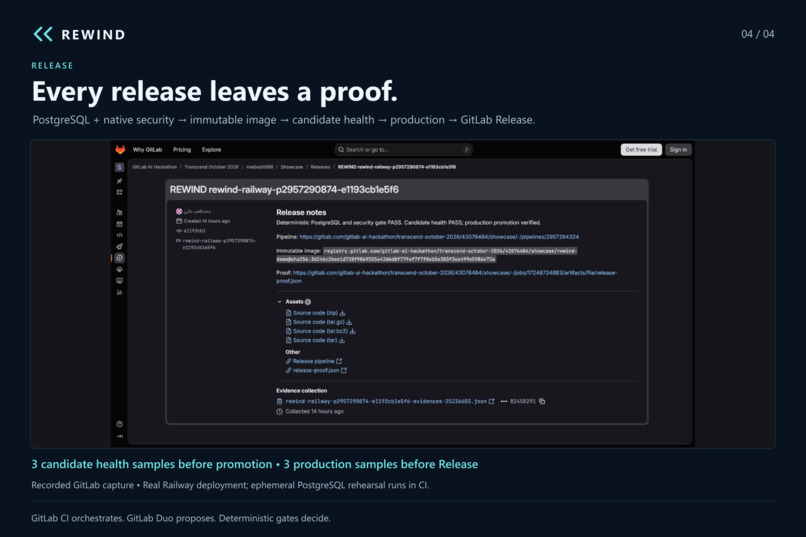This screenshot has width=806, height=537.
Task: Select the highlighted Deploy sidebar icon
Action: 119,258
